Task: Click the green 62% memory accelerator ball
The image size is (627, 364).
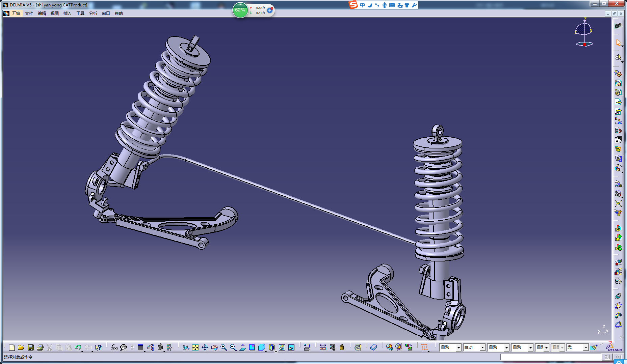Action: coord(240,10)
